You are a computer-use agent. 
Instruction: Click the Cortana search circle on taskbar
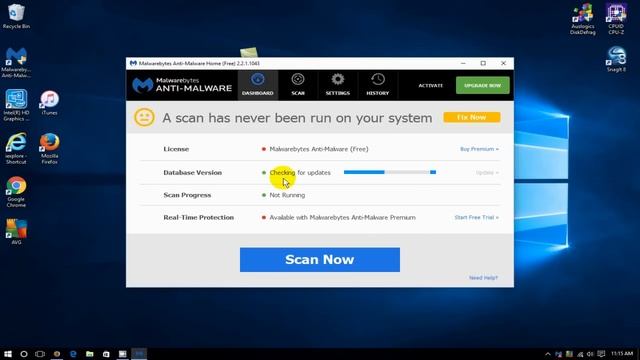pos(24,354)
